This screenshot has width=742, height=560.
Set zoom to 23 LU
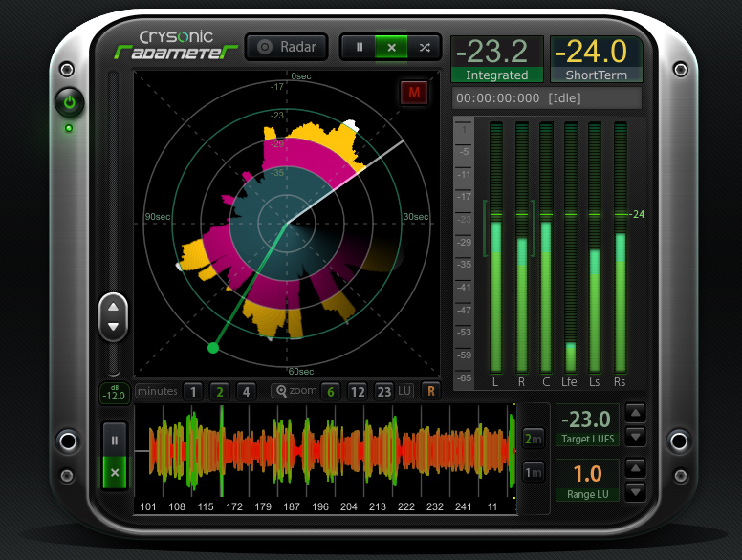coord(383,391)
